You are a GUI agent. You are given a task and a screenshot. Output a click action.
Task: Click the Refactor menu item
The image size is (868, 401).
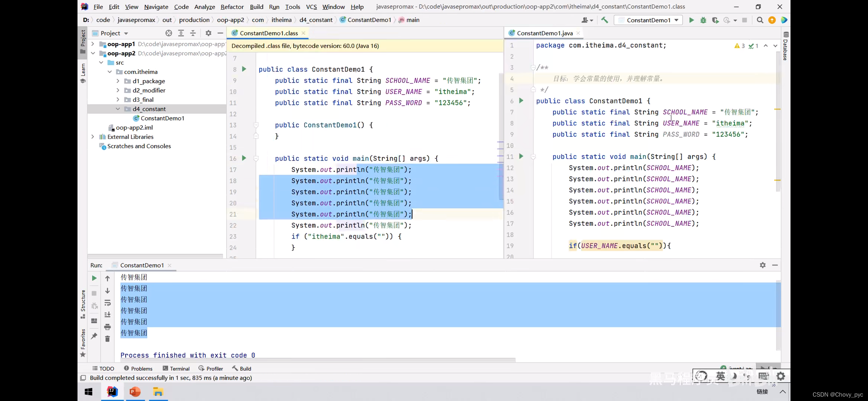(x=232, y=6)
